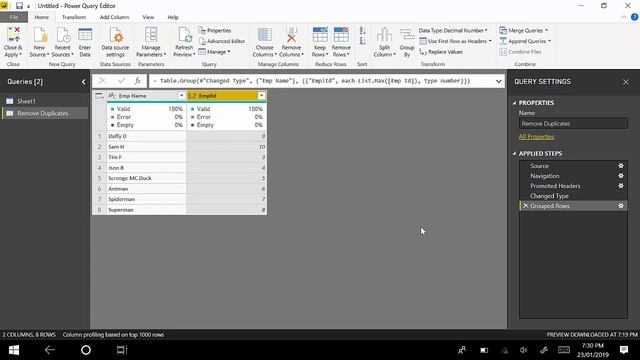The width and height of the screenshot is (640, 360).
Task: Open the help question mark icon
Action: [x=634, y=17]
